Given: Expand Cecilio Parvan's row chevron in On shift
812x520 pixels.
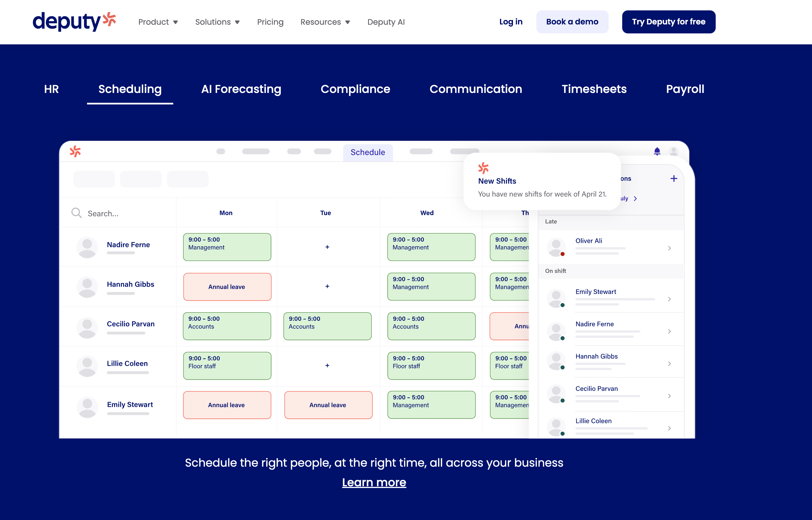Looking at the screenshot, I should (x=669, y=396).
